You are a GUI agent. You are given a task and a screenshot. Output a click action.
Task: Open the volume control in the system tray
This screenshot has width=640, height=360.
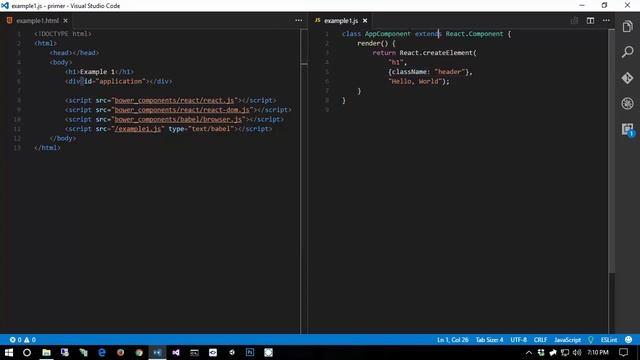pos(577,352)
